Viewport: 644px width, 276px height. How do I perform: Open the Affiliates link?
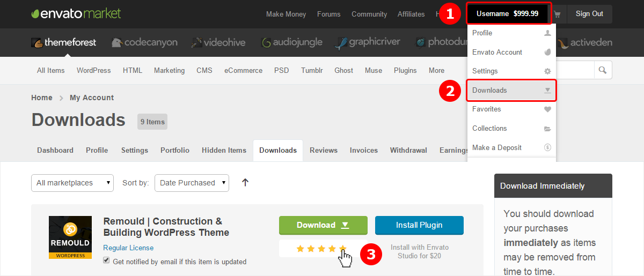pos(411,14)
